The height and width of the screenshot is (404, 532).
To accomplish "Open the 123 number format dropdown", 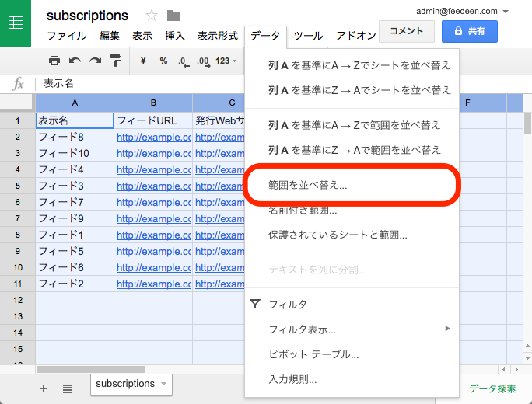I will coord(226,61).
